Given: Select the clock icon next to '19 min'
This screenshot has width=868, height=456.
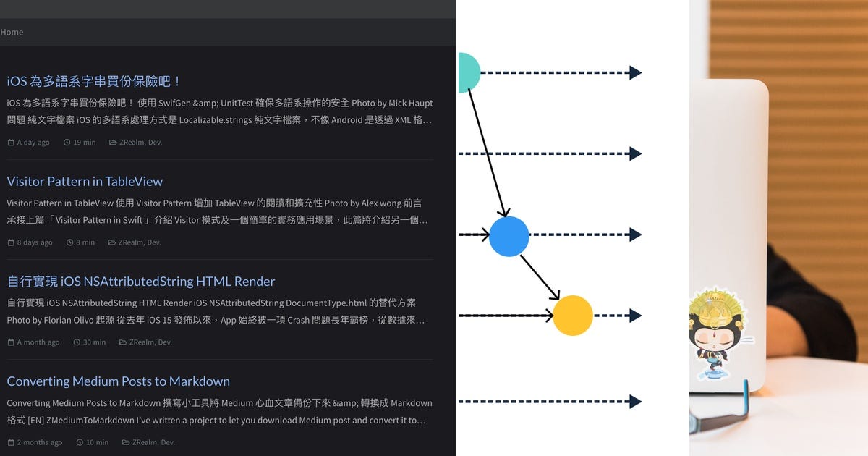Looking at the screenshot, I should 68,142.
